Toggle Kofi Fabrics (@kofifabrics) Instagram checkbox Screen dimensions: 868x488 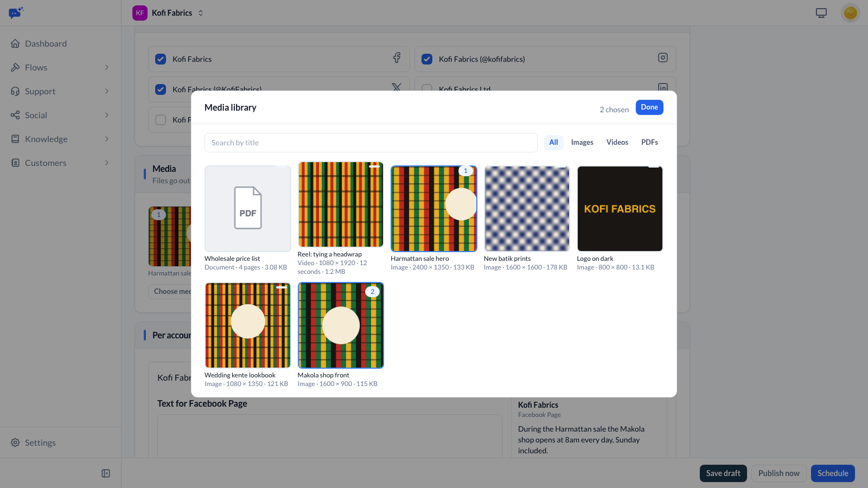427,59
